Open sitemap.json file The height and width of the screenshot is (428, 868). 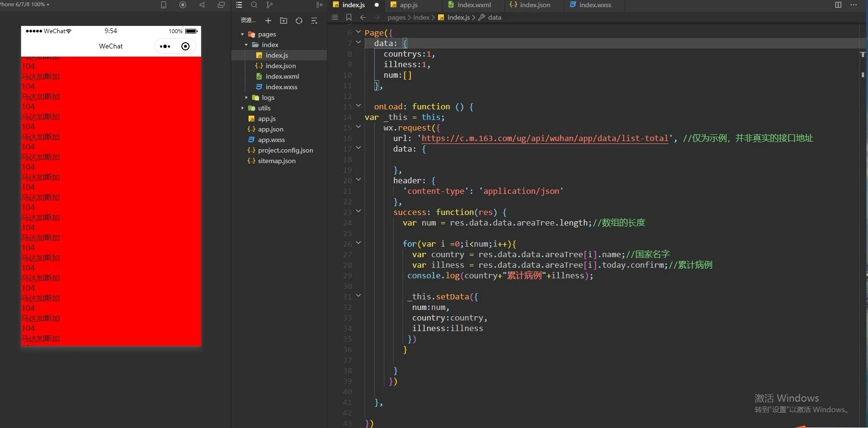pyautogui.click(x=276, y=161)
